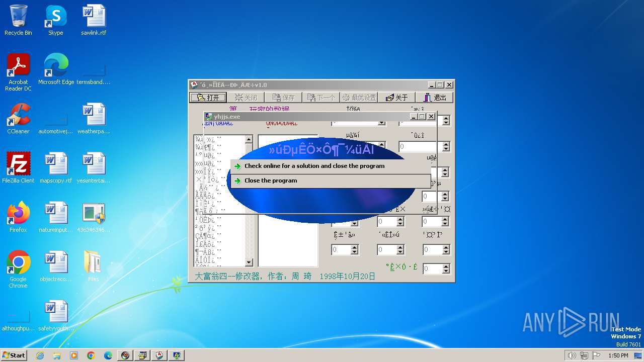644x362 pixels.
Task: Click the green arrow beside Check online option
Action: click(237, 166)
